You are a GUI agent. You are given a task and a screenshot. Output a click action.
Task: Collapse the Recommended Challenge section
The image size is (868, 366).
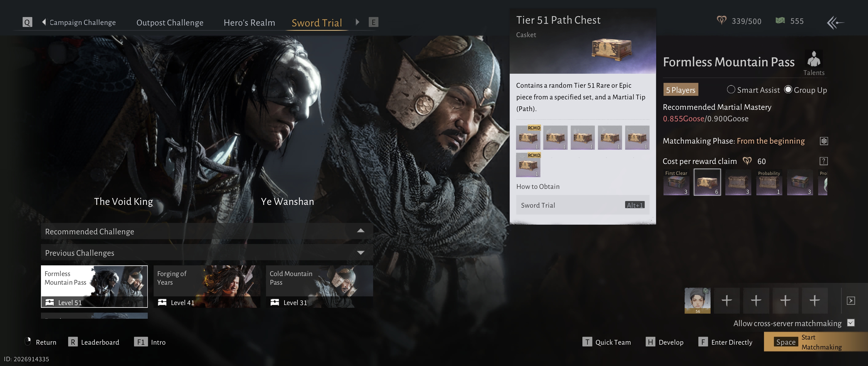click(361, 231)
